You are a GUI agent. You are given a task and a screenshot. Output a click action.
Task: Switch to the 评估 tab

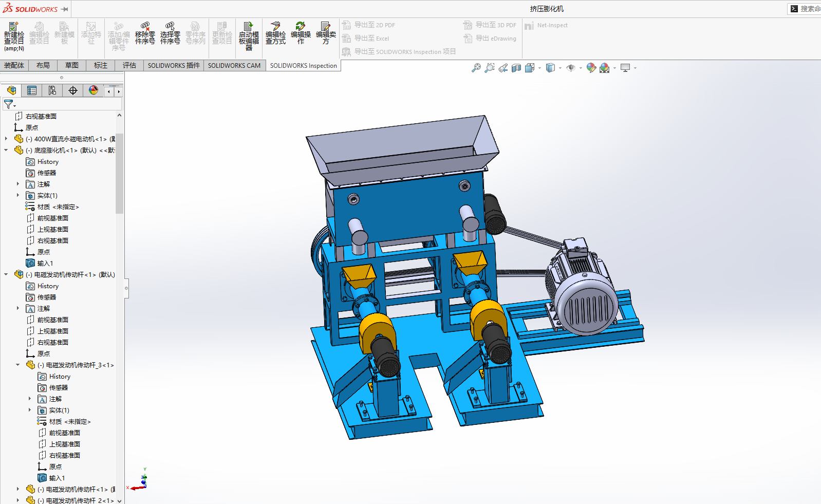(129, 65)
